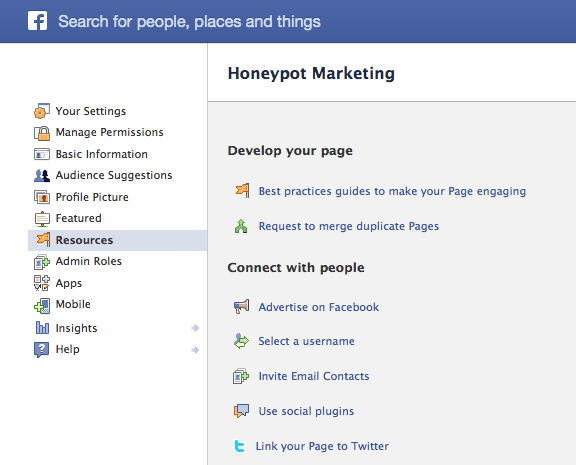Image resolution: width=576 pixels, height=465 pixels.
Task: Click the Manage Permissions padlock icon
Action: point(42,133)
